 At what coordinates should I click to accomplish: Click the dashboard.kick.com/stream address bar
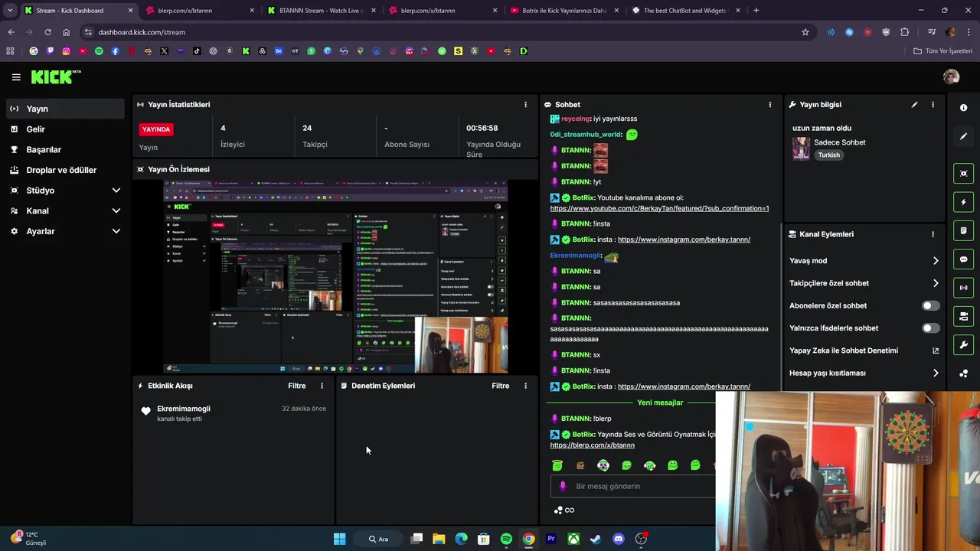[x=444, y=32]
